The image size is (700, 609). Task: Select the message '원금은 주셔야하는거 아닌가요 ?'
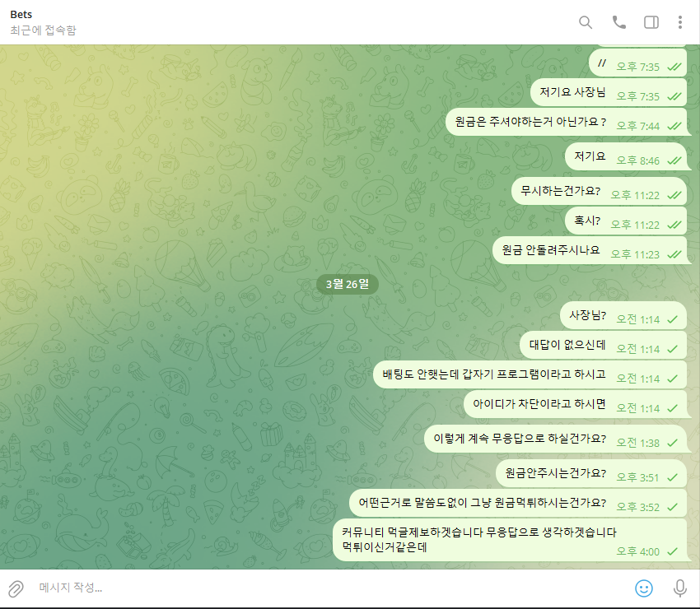[x=530, y=122]
